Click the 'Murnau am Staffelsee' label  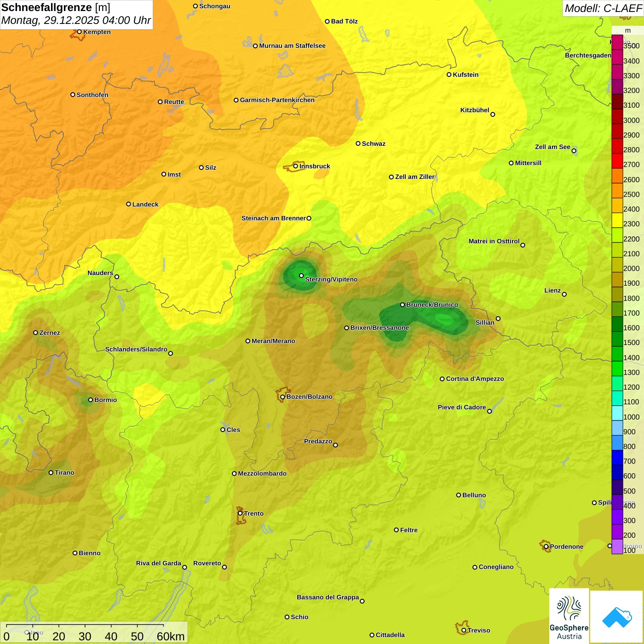tap(293, 46)
